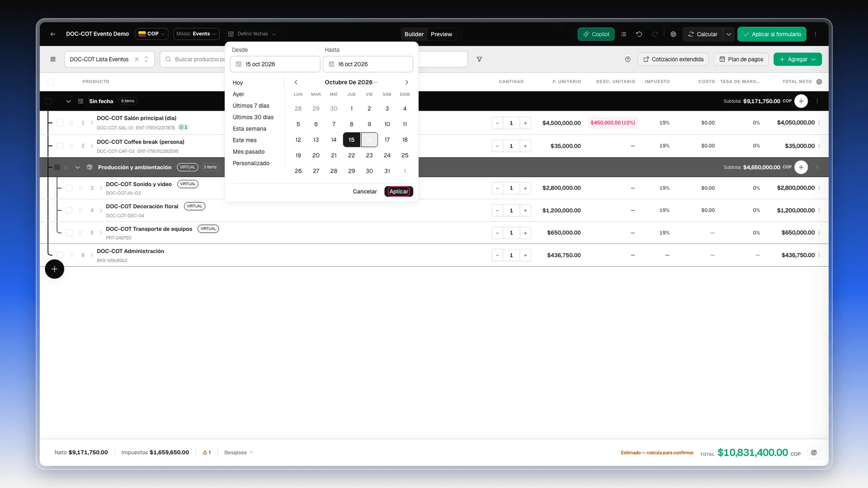Open help question mark icon

pyautogui.click(x=627, y=59)
